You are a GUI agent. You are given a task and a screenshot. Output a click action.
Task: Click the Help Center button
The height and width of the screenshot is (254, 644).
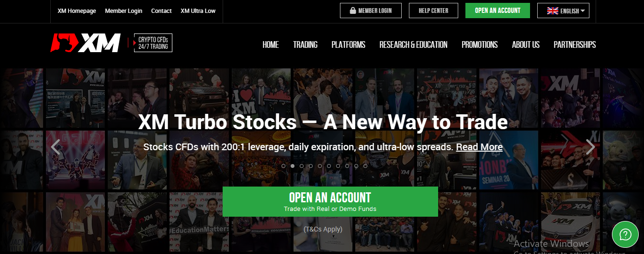coord(433,11)
